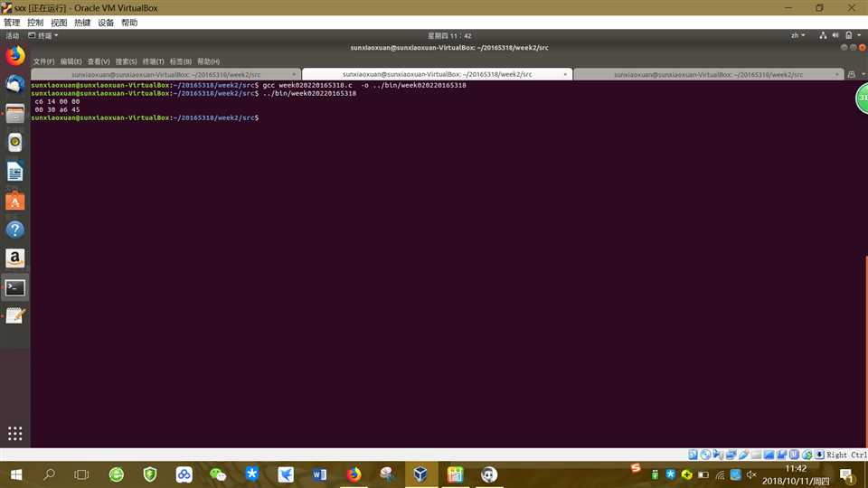Open the text editor icon in the dock
Viewport: 868px width, 488px height.
pyautogui.click(x=15, y=316)
